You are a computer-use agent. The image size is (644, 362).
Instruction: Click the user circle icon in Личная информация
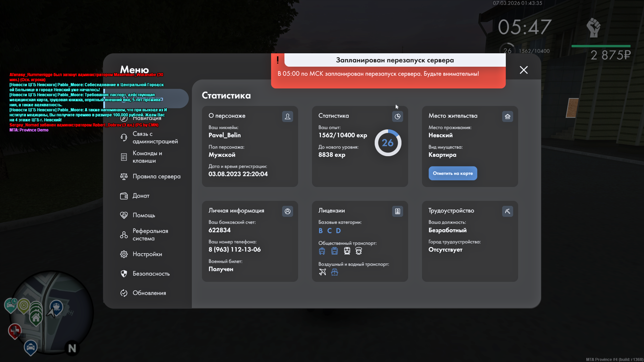click(x=287, y=211)
